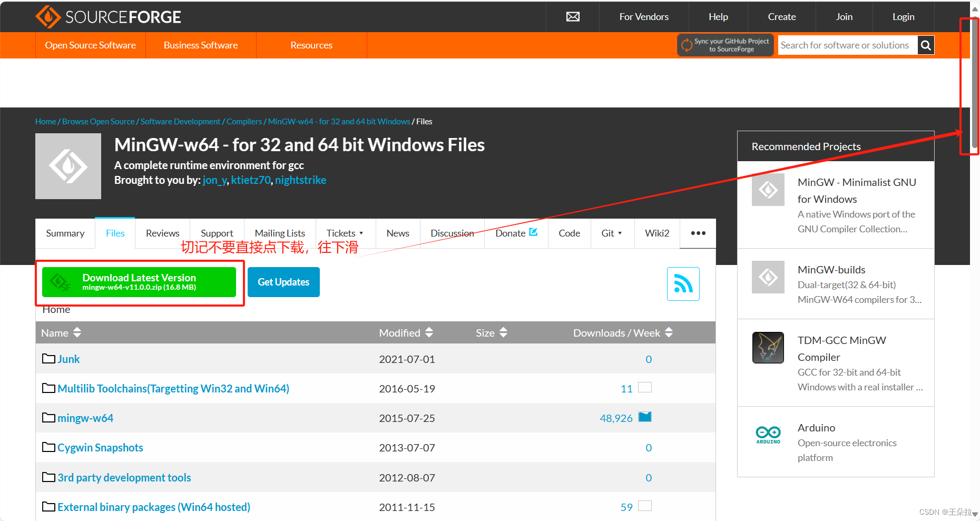Click Download Latest Version button

tap(139, 282)
